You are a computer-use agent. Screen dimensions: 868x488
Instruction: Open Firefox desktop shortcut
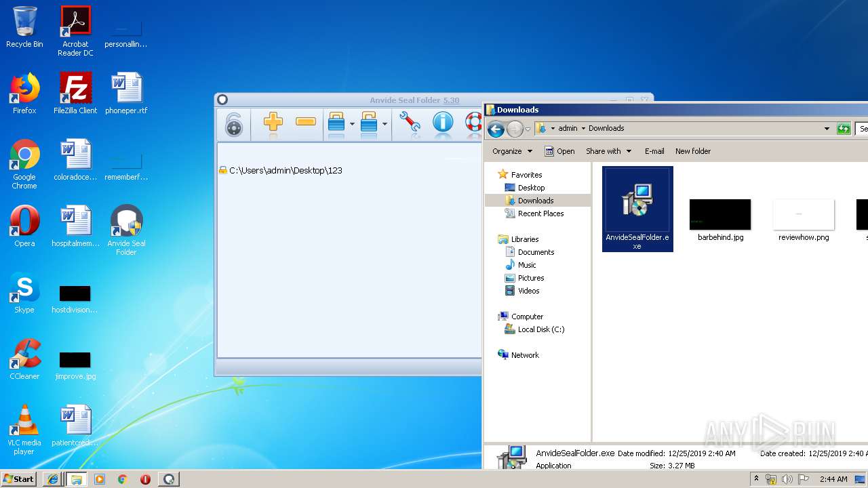pos(24,94)
